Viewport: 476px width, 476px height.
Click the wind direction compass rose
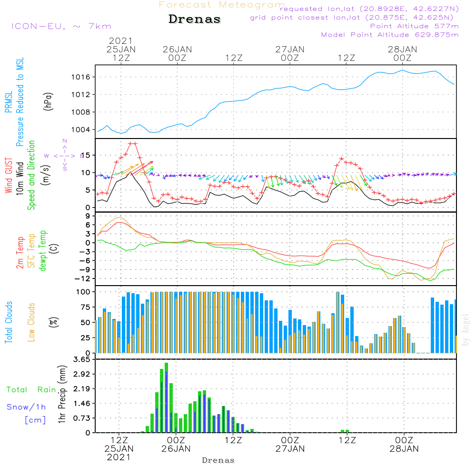tap(64, 155)
